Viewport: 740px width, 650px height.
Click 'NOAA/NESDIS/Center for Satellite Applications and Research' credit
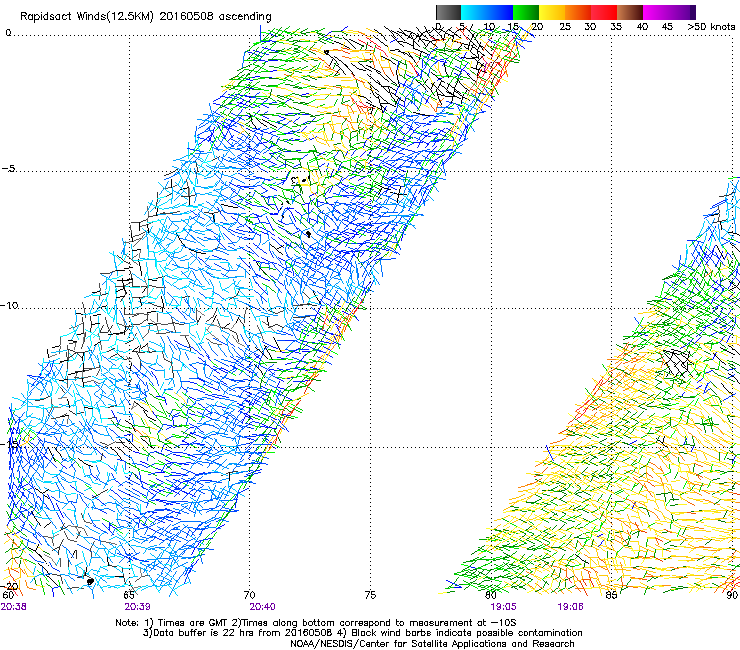point(432,644)
